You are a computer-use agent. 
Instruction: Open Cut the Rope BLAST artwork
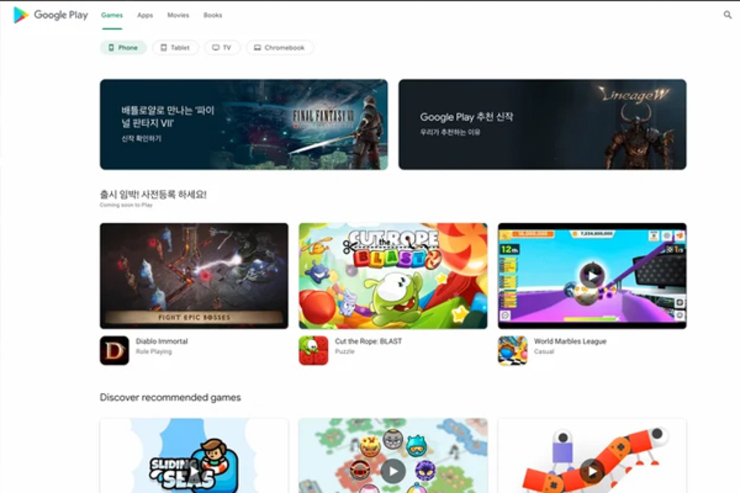(393, 276)
